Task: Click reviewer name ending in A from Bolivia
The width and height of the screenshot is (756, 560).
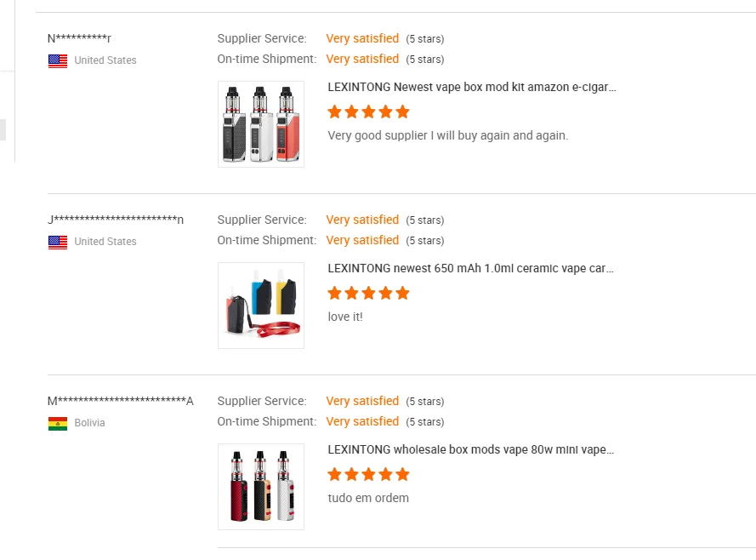Action: pos(121,401)
